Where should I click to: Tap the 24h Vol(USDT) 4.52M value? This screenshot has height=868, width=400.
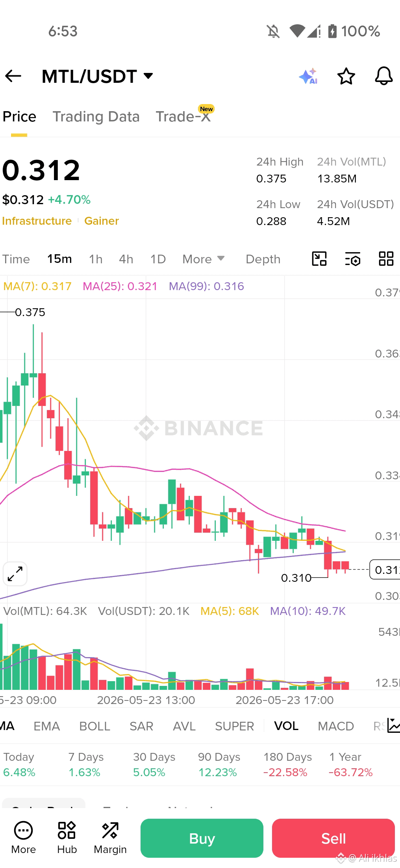pos(333,221)
